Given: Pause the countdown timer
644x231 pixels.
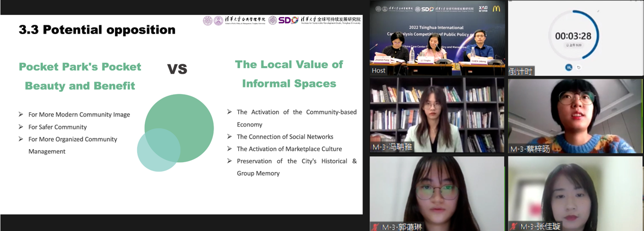Looking at the screenshot, I should pos(569,67).
